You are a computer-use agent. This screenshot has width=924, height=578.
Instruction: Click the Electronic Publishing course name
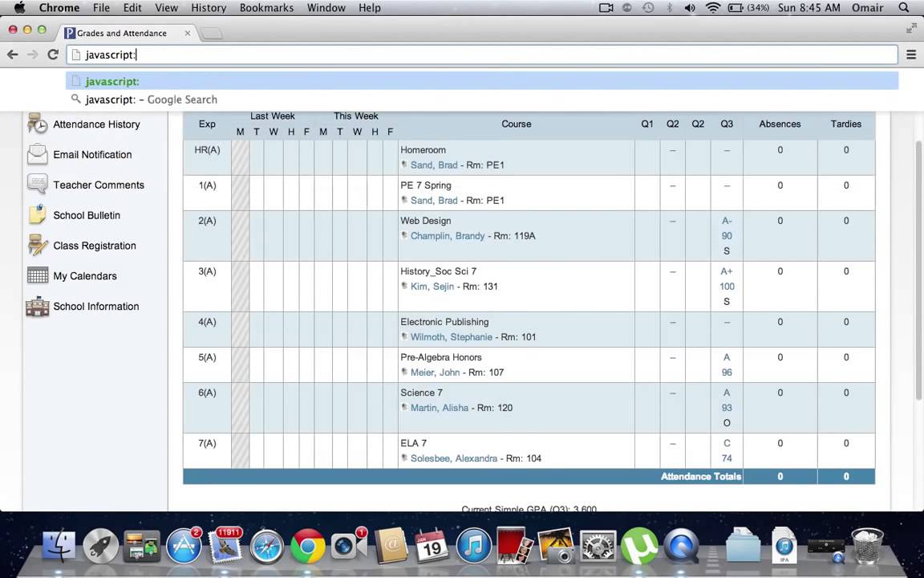[x=444, y=322]
